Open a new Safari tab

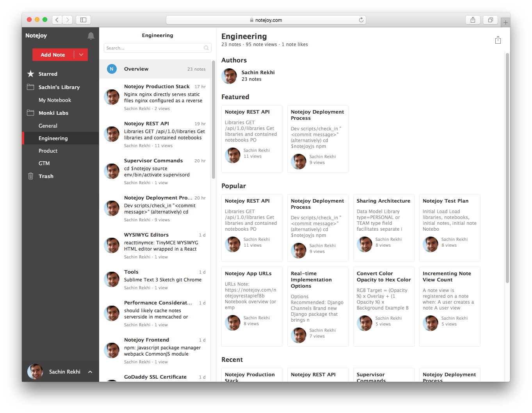click(505, 23)
